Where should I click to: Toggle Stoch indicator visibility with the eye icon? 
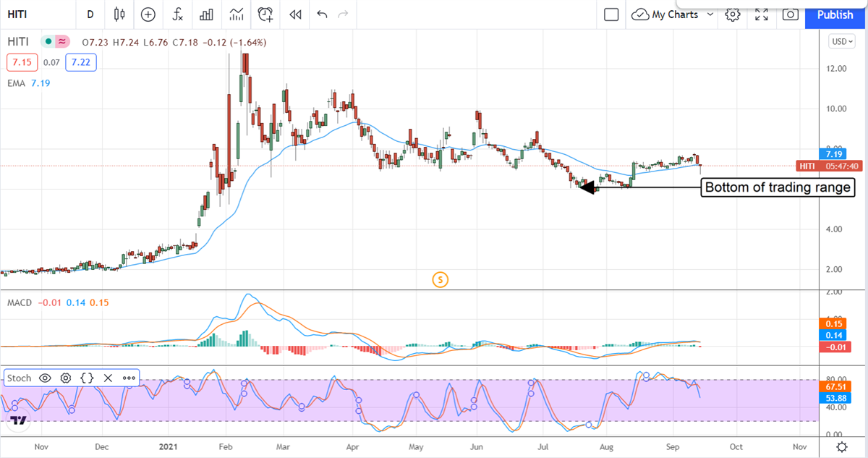pos(45,378)
